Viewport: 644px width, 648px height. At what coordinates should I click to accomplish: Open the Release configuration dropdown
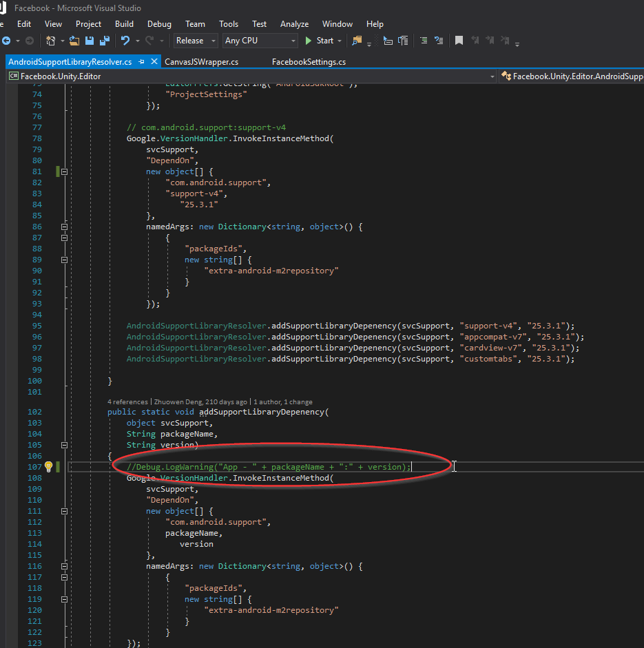point(196,41)
